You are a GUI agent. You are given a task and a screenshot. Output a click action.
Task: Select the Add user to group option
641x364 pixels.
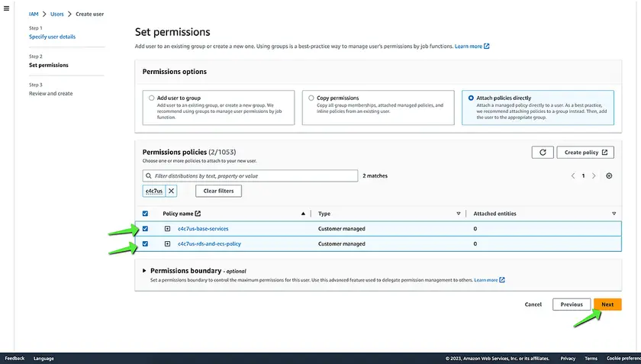pyautogui.click(x=152, y=98)
